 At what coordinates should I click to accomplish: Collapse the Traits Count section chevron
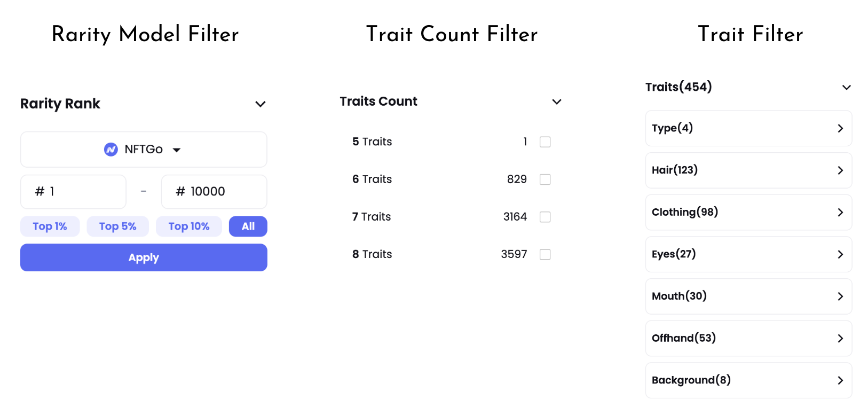tap(557, 101)
